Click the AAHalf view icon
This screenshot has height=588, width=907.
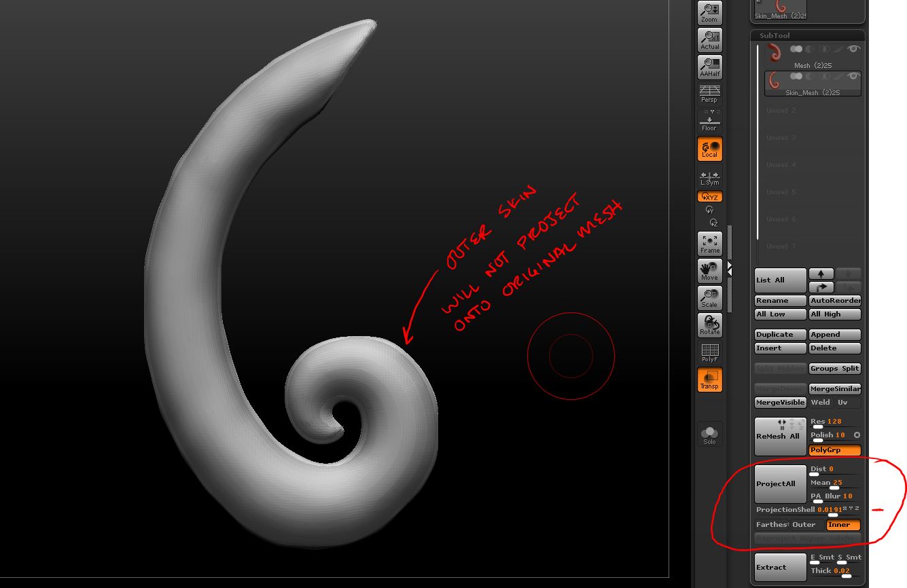click(x=709, y=67)
